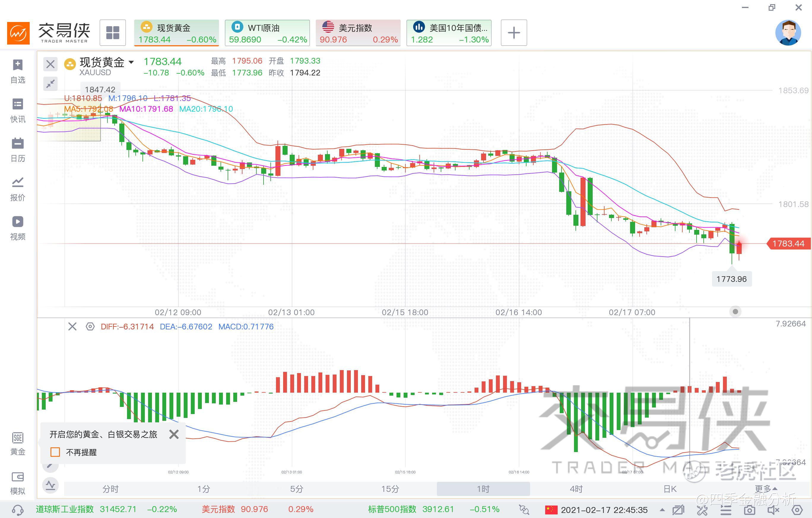Viewport: 812px width, 518px height.
Task: Click the shrink chart arrows icon
Action: click(x=50, y=83)
